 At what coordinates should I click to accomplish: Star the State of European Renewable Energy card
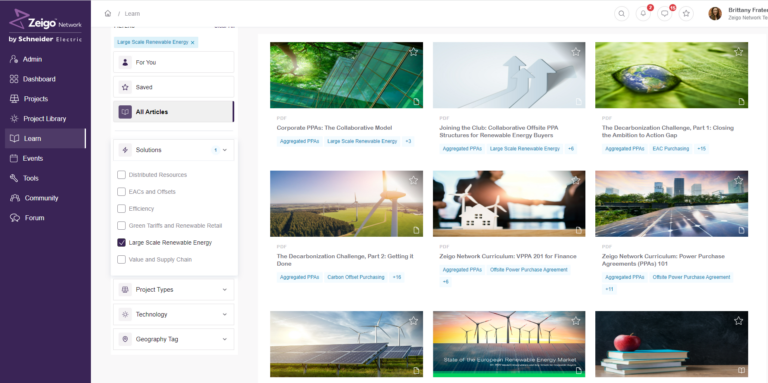576,321
